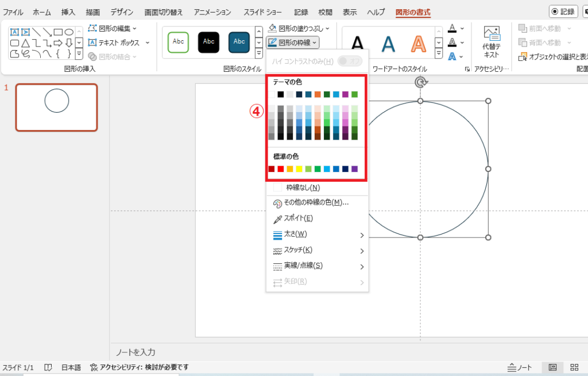Open the ファイル tab
This screenshot has width=588, height=376.
(13, 12)
